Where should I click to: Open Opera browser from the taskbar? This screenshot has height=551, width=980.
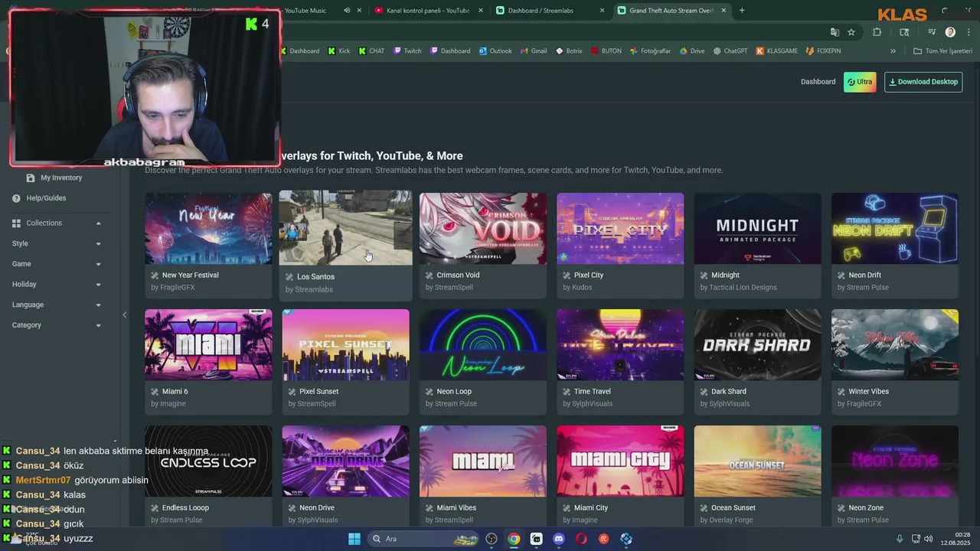[x=581, y=539]
